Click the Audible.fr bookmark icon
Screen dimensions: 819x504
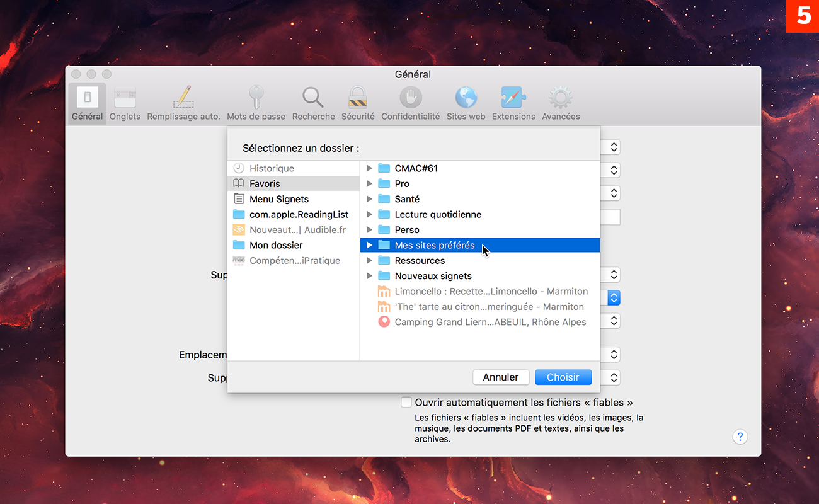[239, 230]
